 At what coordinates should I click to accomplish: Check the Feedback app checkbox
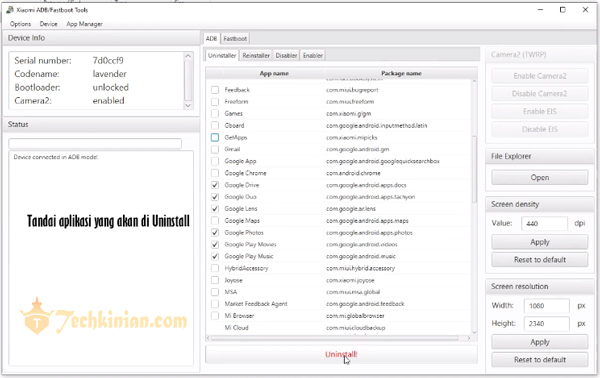(x=215, y=90)
